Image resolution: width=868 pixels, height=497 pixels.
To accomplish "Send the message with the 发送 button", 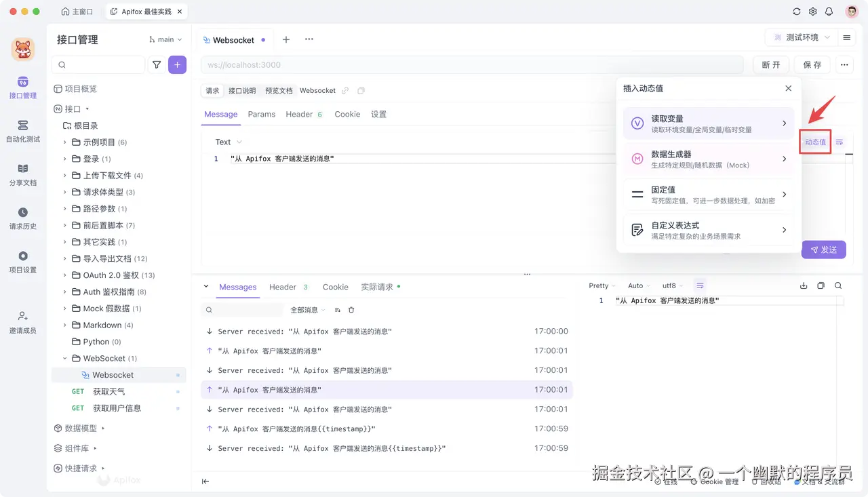I will (x=823, y=250).
